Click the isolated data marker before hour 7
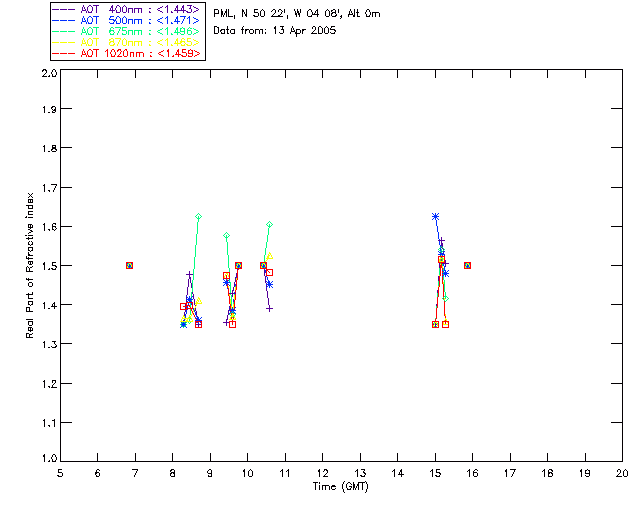The width and height of the screenshot is (640, 512). pos(129,265)
